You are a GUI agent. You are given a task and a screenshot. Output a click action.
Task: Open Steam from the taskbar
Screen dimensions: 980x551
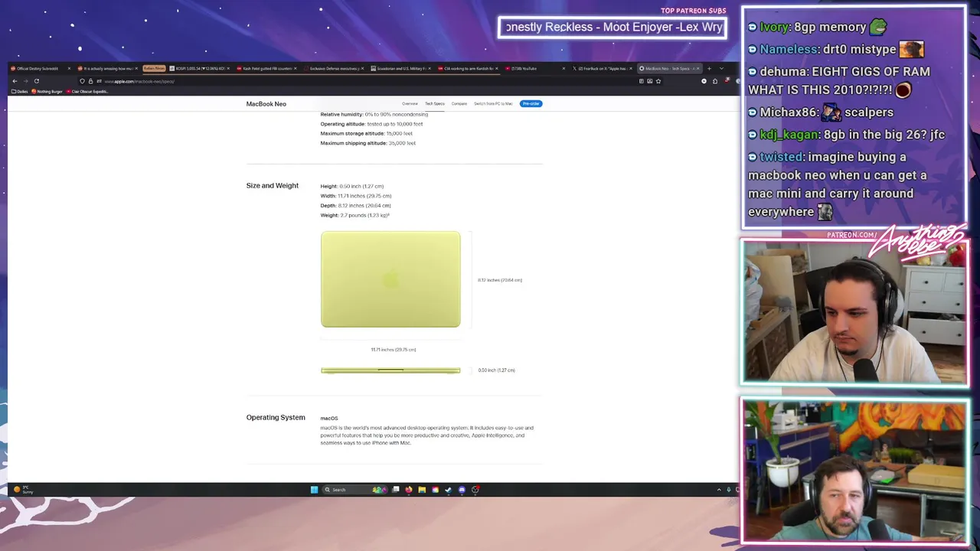pyautogui.click(x=449, y=490)
